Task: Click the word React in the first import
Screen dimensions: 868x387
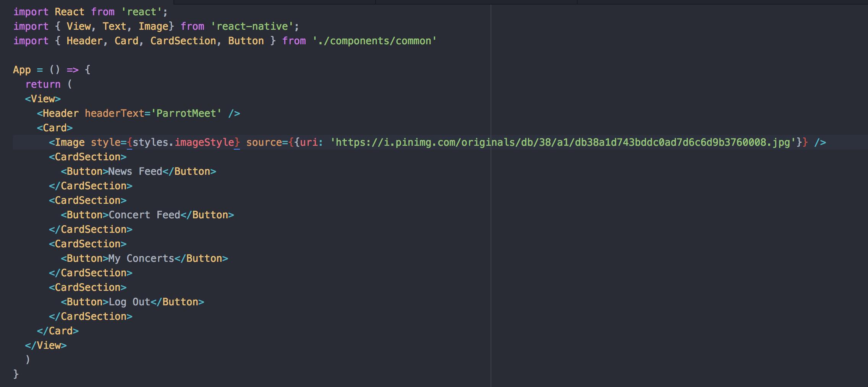Action: (x=70, y=11)
